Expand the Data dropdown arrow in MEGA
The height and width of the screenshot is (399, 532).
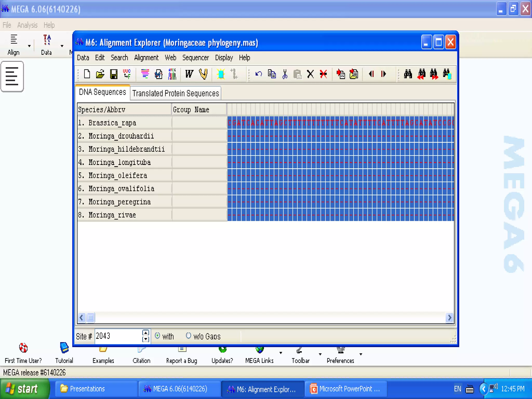(62, 46)
